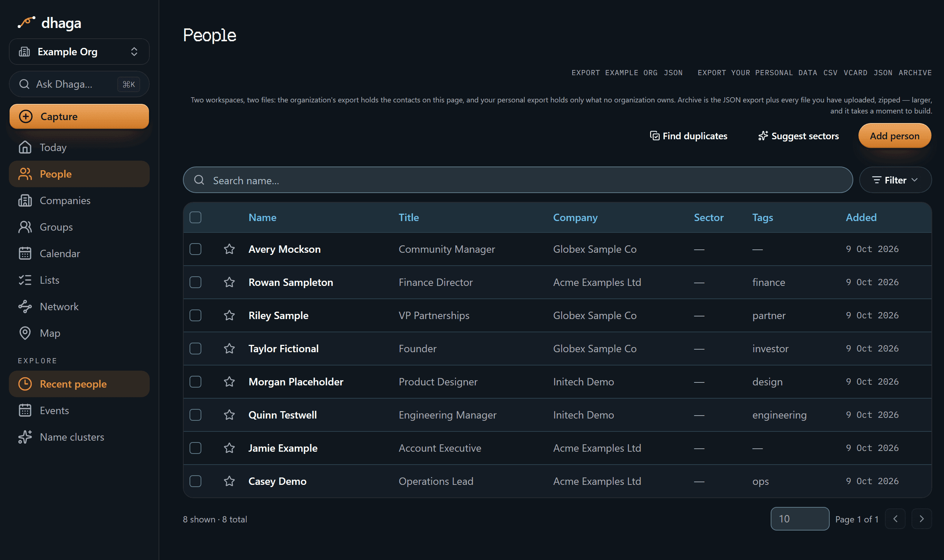Download the personal data Archive
Image resolution: width=944 pixels, height=560 pixels.
tap(915, 73)
